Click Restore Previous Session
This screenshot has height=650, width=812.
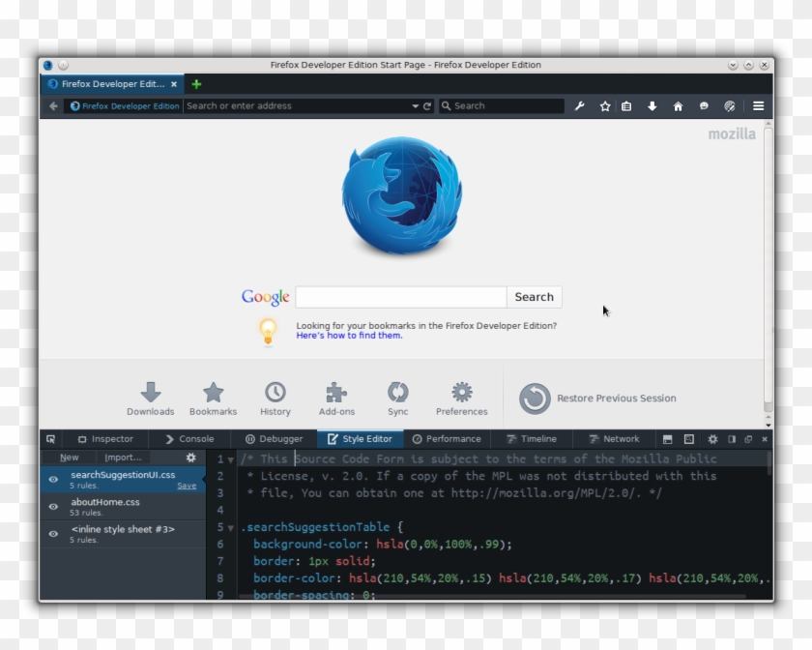pos(598,399)
